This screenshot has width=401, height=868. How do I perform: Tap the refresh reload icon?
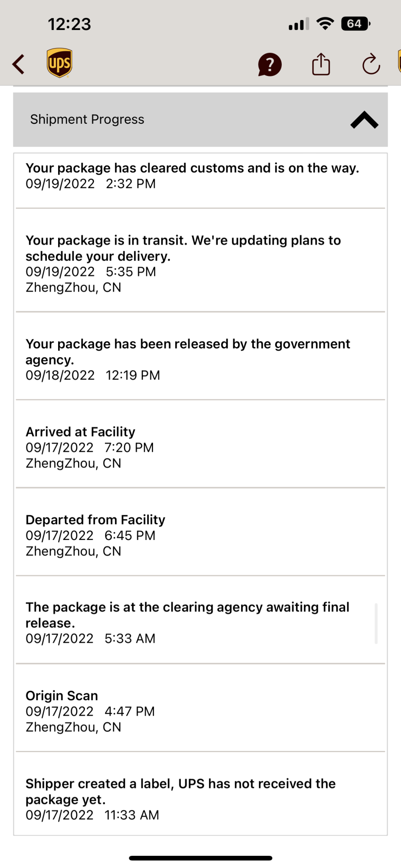[371, 65]
